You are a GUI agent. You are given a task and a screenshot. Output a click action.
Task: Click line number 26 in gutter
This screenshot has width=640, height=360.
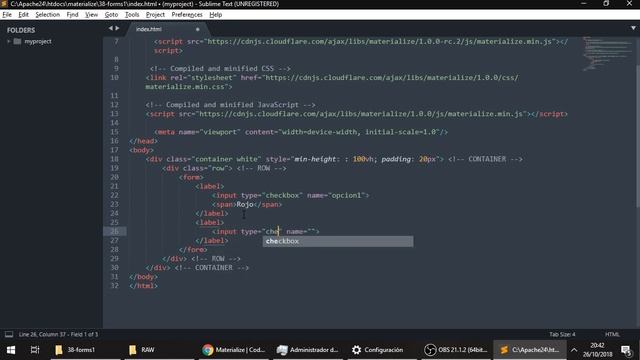click(114, 231)
